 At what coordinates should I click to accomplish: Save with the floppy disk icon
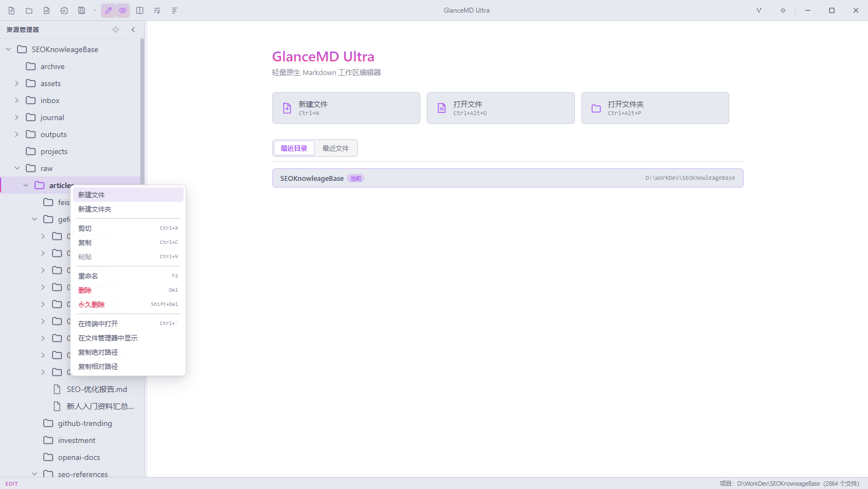[82, 10]
